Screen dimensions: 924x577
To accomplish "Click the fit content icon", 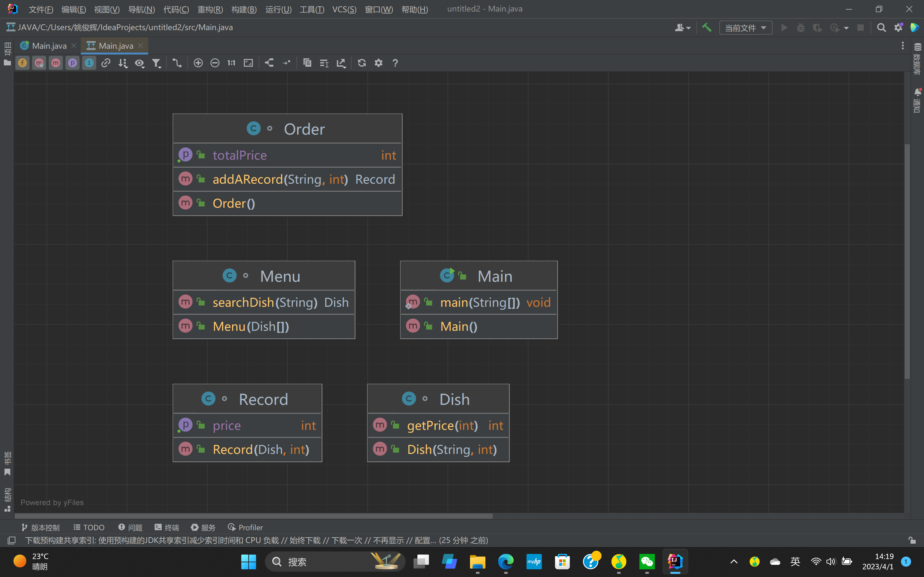I will click(x=248, y=63).
